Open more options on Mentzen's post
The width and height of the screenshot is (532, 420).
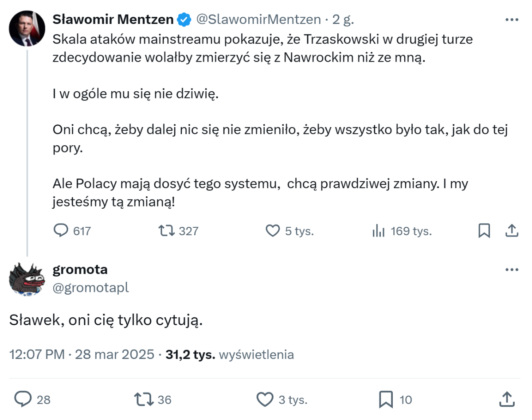tap(512, 20)
